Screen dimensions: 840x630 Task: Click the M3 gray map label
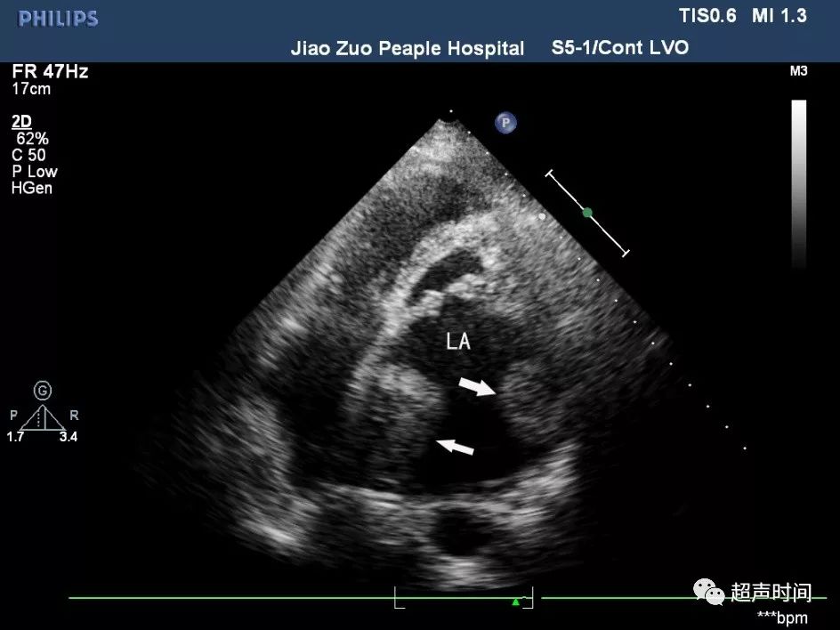pyautogui.click(x=798, y=71)
